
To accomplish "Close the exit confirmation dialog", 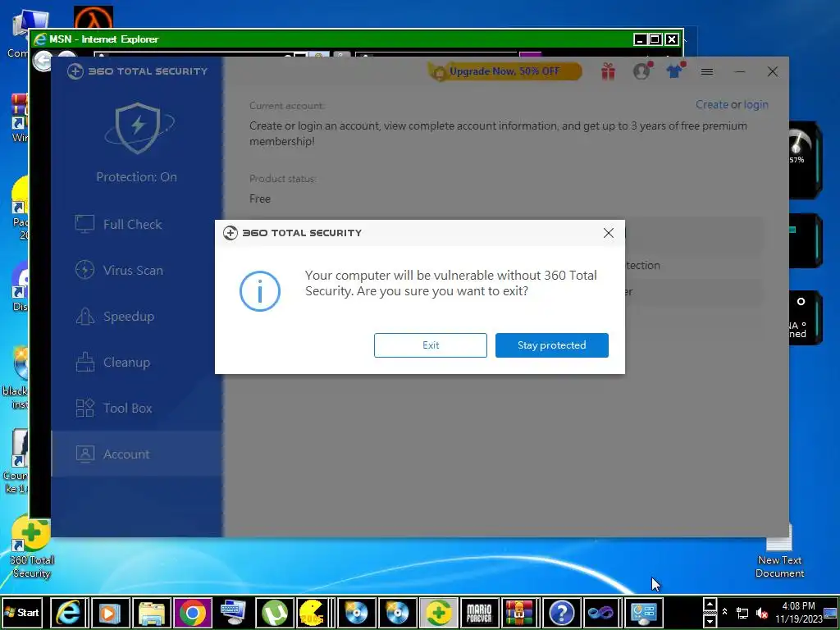I will [609, 233].
